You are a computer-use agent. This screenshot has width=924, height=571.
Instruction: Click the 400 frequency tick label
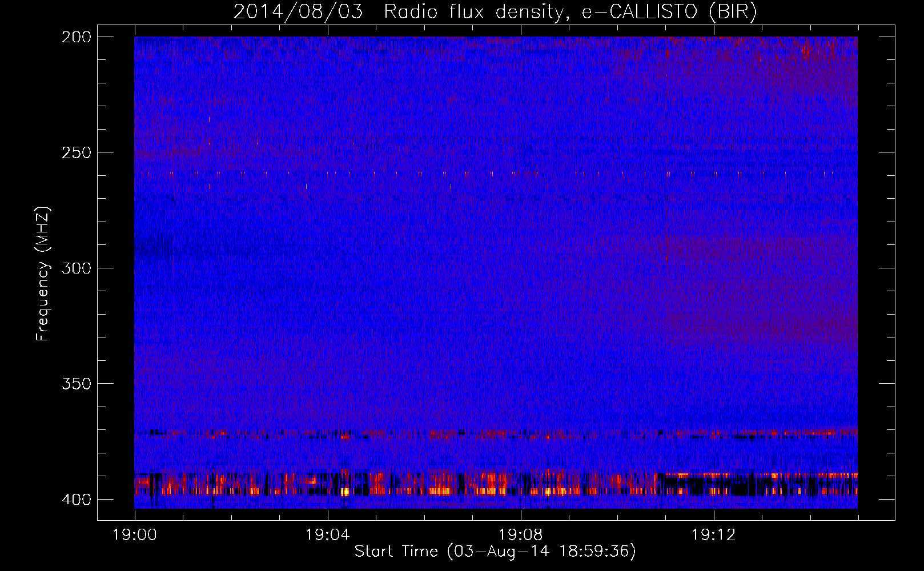pos(77,500)
